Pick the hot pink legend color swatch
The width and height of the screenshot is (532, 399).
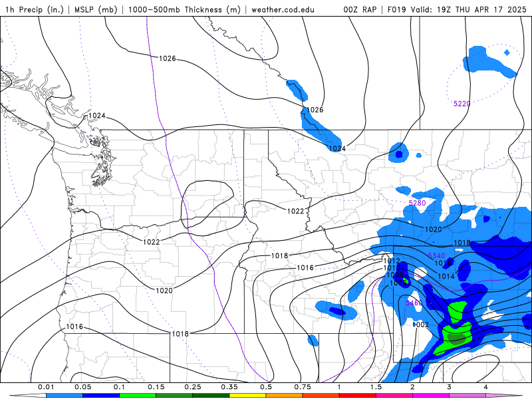click(x=394, y=396)
